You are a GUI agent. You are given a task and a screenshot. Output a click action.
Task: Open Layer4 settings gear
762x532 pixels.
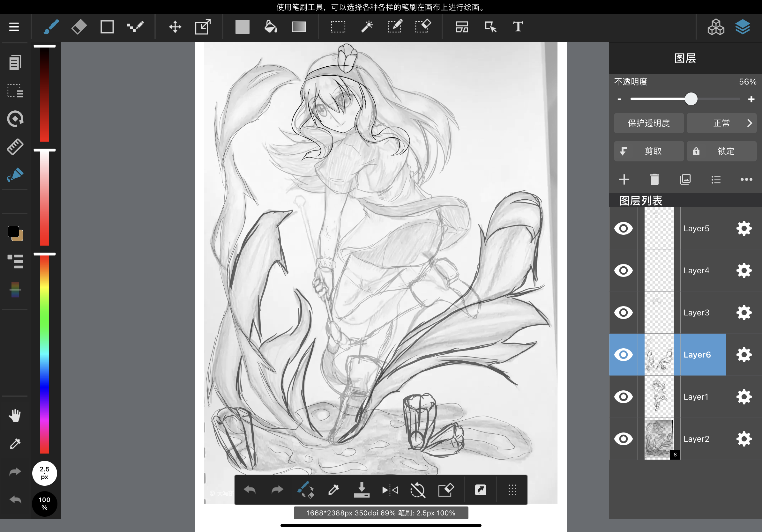744,271
